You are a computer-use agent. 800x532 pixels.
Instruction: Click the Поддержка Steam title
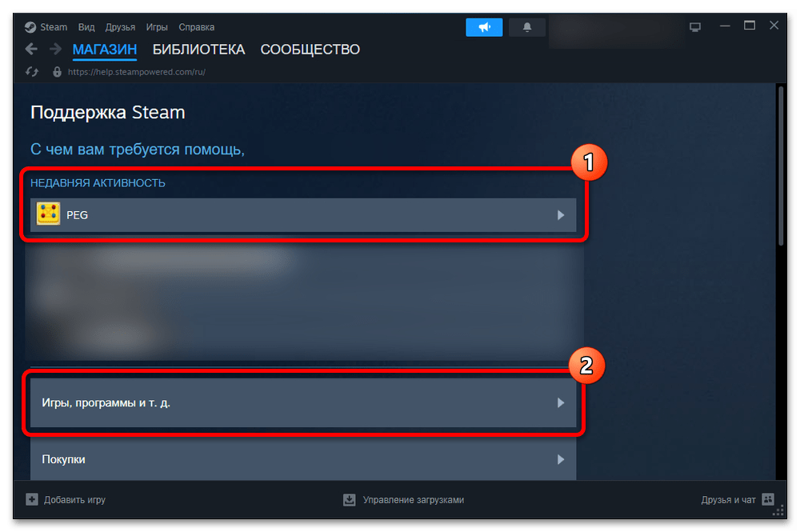click(x=108, y=112)
